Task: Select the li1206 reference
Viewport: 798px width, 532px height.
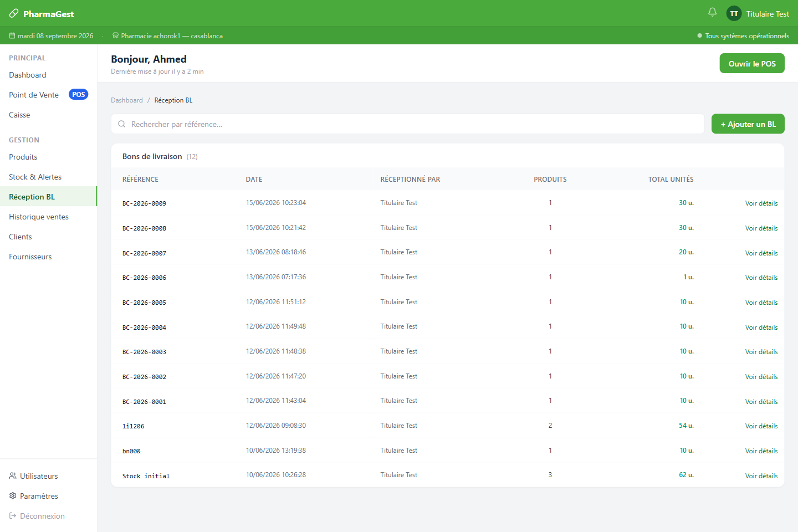Action: 133,426
